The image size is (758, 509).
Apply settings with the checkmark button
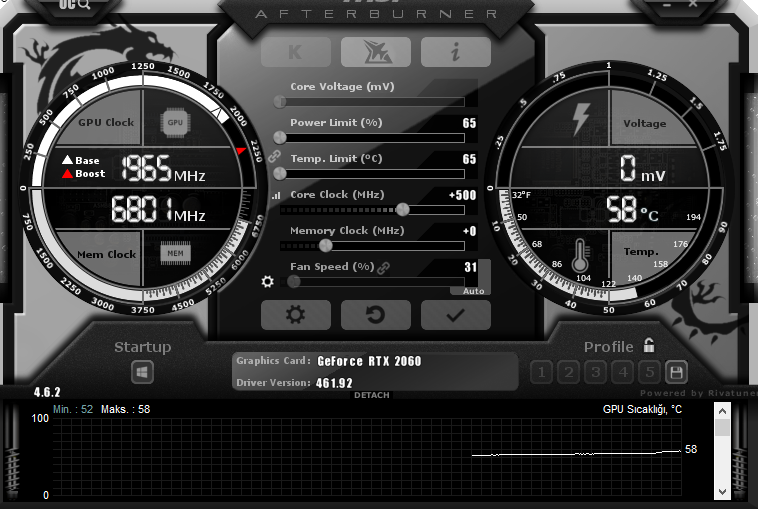456,315
